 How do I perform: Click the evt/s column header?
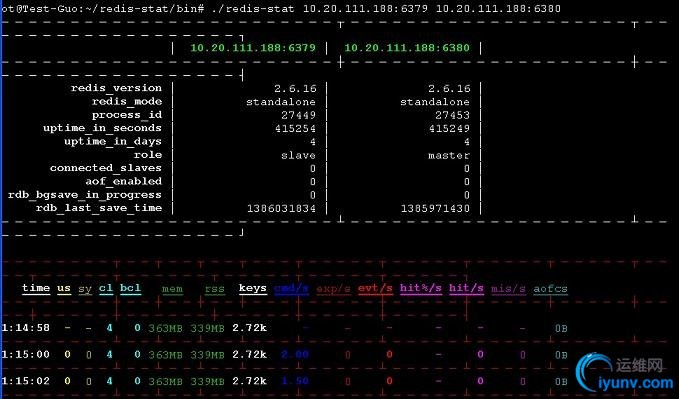(375, 289)
